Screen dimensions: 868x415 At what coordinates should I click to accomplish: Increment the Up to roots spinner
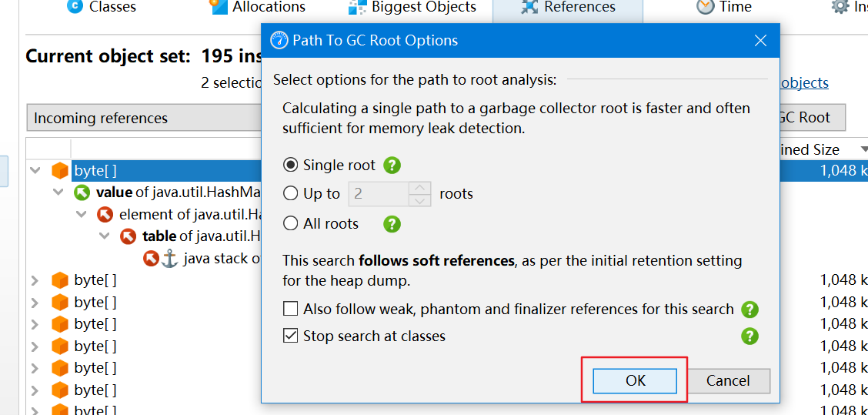pyautogui.click(x=419, y=188)
